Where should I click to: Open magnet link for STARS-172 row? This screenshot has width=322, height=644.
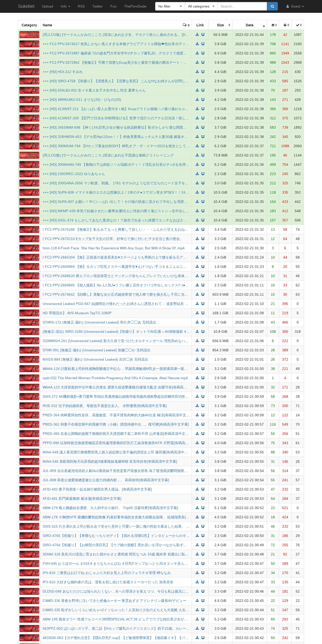203,322
